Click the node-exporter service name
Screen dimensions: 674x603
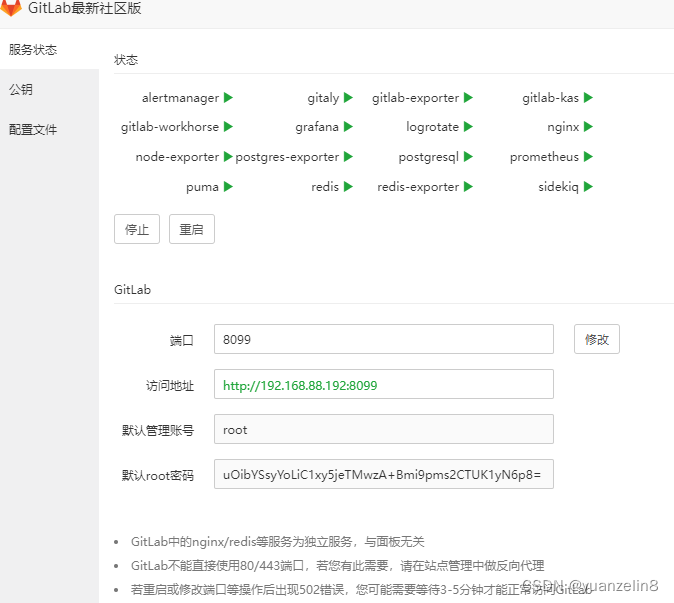pyautogui.click(x=178, y=157)
